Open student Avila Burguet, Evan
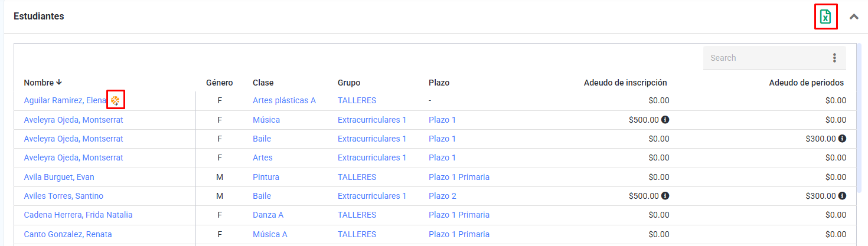Screen dimensions: 868x246 click(x=59, y=177)
